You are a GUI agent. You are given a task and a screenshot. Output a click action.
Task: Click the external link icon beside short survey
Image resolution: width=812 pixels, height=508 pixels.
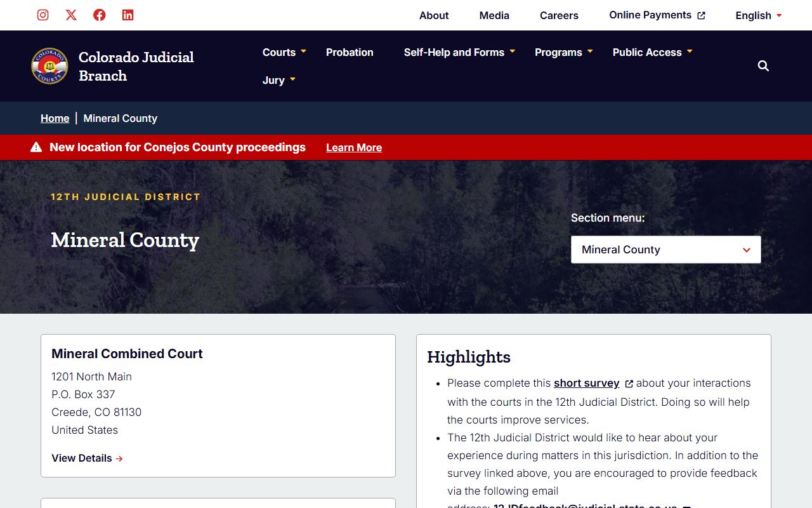[x=629, y=384]
